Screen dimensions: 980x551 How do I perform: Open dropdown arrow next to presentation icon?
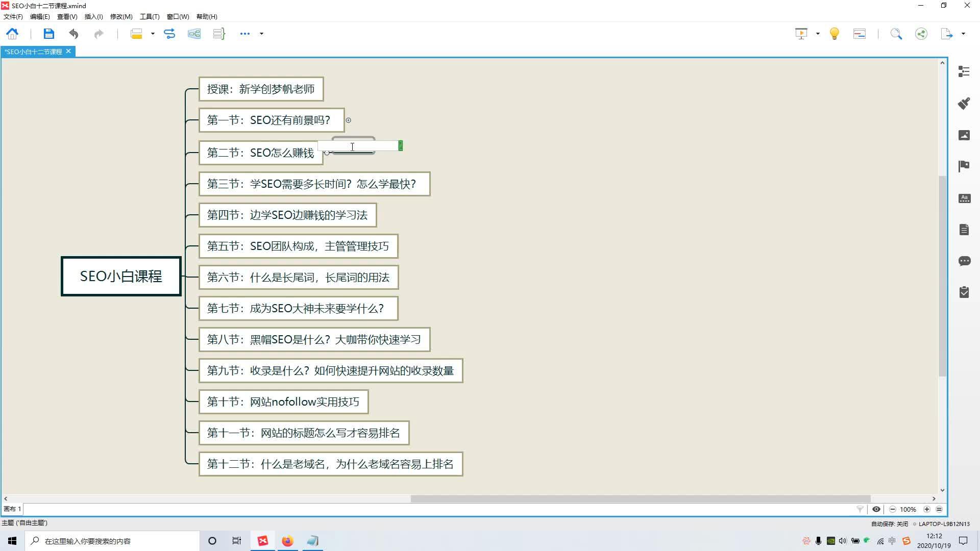pyautogui.click(x=818, y=34)
